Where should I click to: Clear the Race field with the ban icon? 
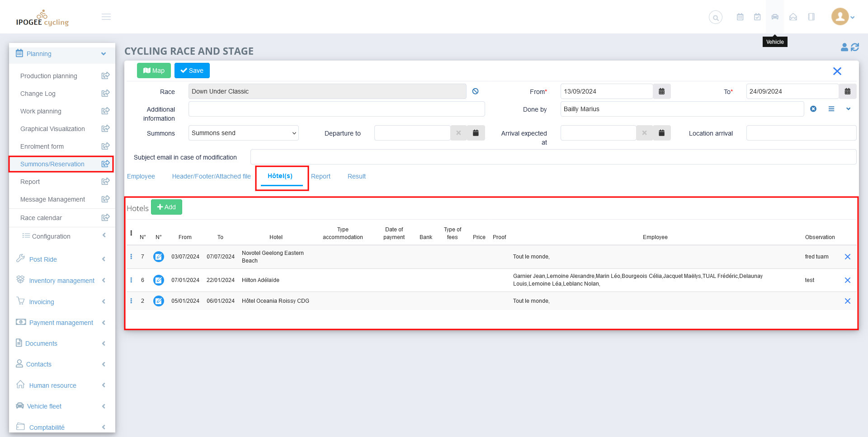pos(475,91)
